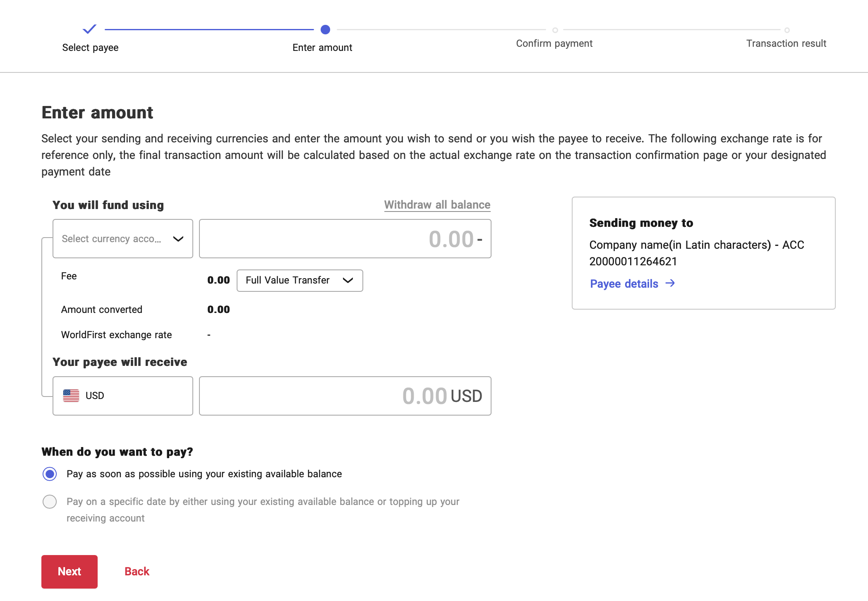Image resolution: width=868 pixels, height=601 pixels.
Task: Select Pay on a specific date option
Action: click(x=50, y=502)
